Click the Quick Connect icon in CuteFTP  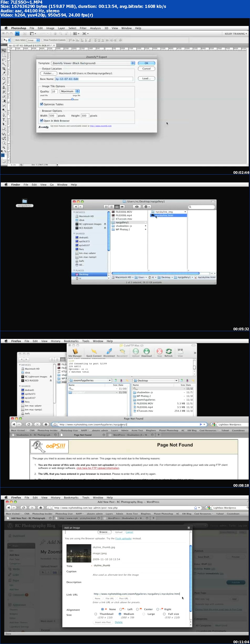click(x=94, y=353)
